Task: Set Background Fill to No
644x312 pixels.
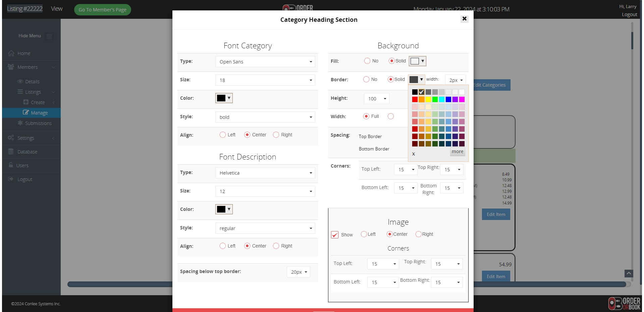Action: (367, 61)
